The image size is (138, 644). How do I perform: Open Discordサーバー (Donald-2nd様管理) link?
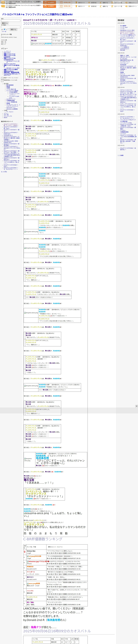tap(12, 108)
